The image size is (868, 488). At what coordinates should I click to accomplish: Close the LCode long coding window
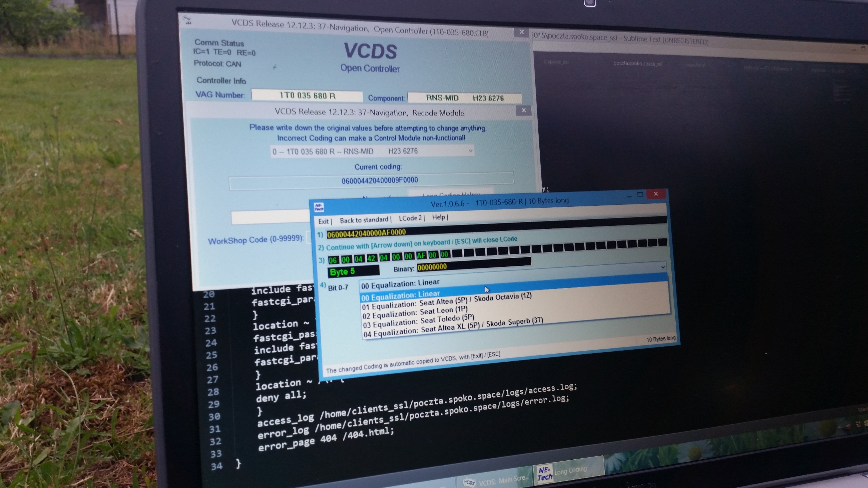(656, 194)
